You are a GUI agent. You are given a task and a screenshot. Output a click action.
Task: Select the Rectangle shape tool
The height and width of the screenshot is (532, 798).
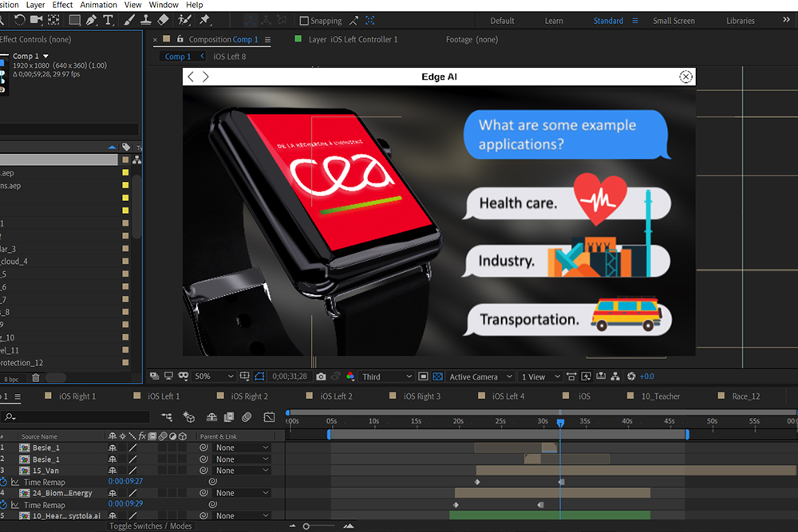pyautogui.click(x=75, y=20)
